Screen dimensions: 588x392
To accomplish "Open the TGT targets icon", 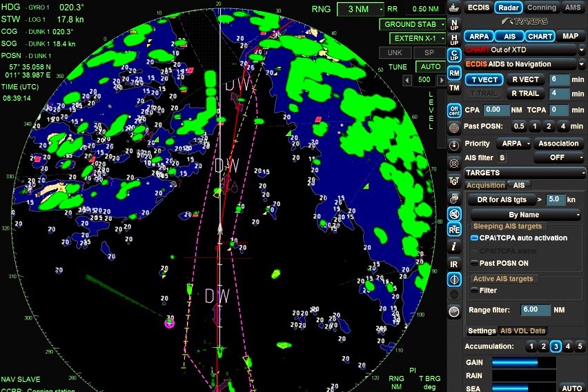I will coord(454,181).
